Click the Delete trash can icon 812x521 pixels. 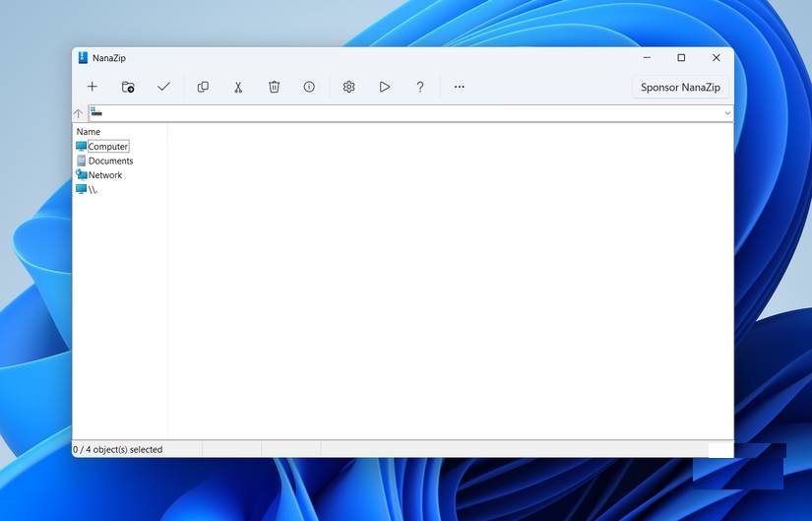274,87
